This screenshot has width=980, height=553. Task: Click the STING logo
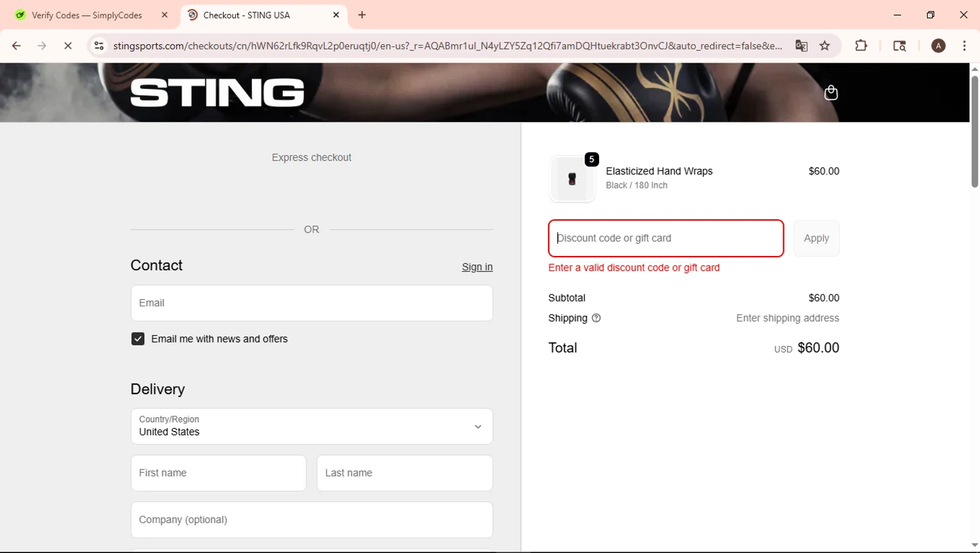click(217, 93)
